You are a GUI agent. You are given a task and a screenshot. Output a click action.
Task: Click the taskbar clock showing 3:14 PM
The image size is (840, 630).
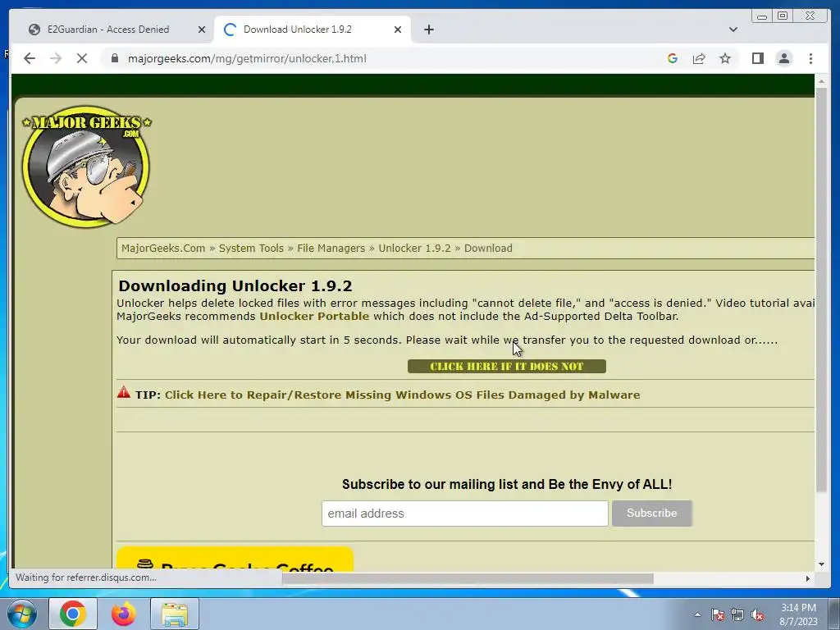[x=798, y=614]
